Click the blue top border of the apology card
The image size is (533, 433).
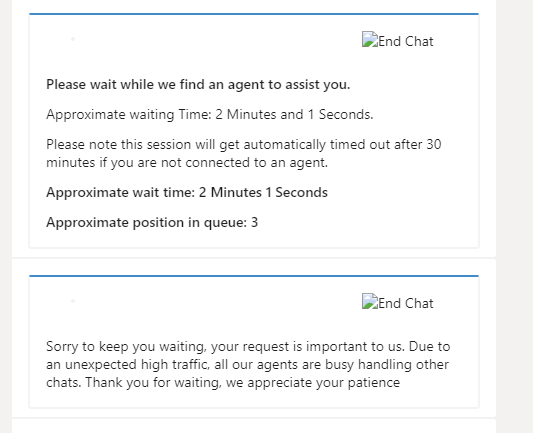[x=254, y=276]
